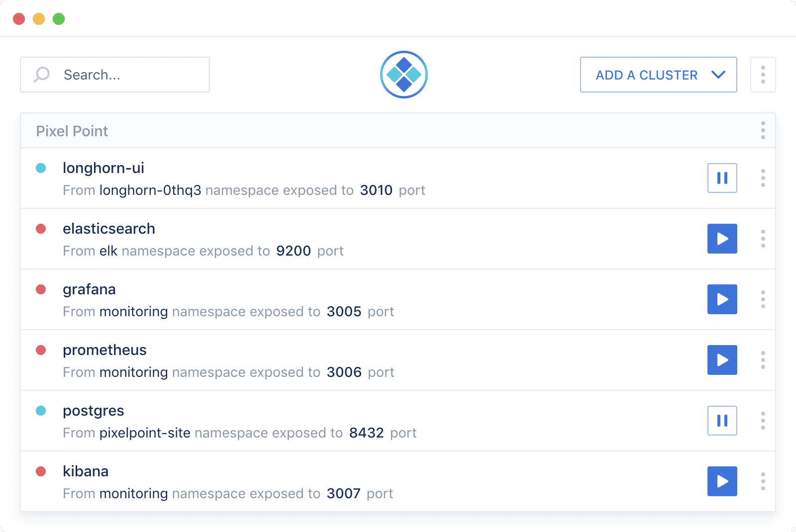Start the elasticsearch port forward

tap(722, 239)
